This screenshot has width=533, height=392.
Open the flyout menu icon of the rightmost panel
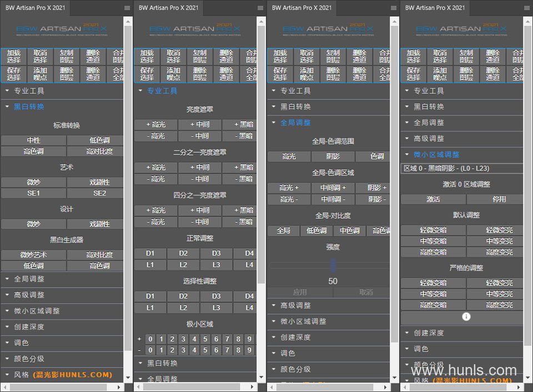[x=527, y=8]
